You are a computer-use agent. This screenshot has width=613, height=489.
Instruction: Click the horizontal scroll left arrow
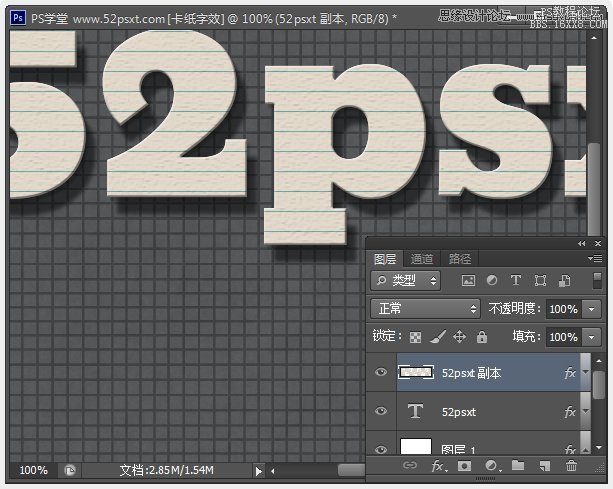(272, 471)
